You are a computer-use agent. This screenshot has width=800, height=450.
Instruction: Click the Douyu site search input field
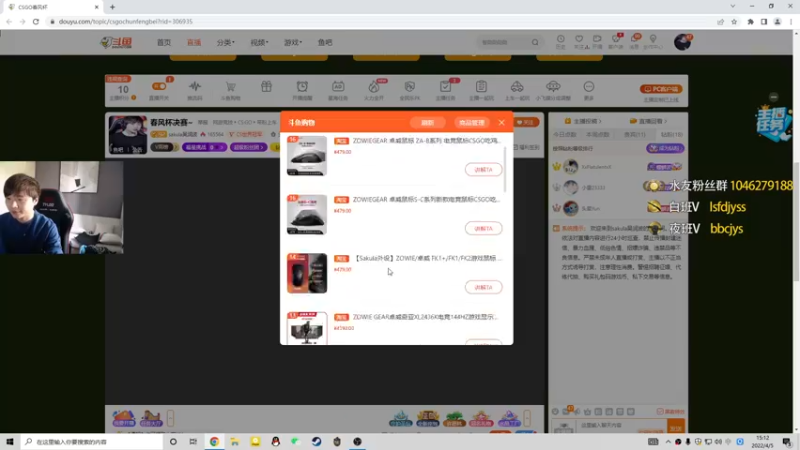click(x=504, y=42)
